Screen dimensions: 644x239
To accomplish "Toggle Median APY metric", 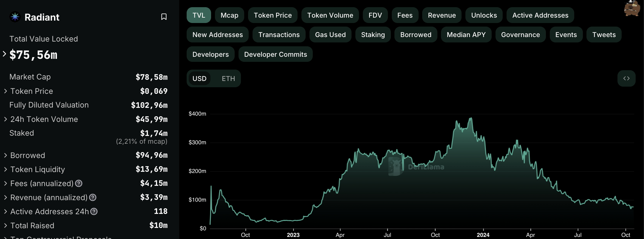I will [x=466, y=35].
